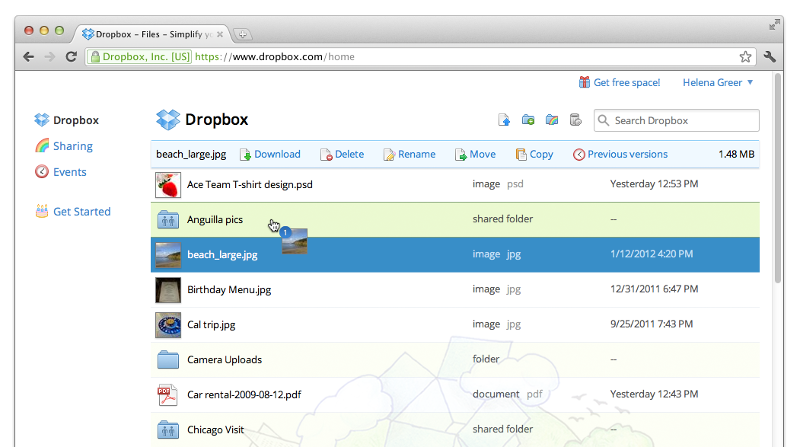Image resolution: width=800 pixels, height=447 pixels.
Task: Select Car rental-2009-08-12.pdf
Action: pyautogui.click(x=244, y=394)
